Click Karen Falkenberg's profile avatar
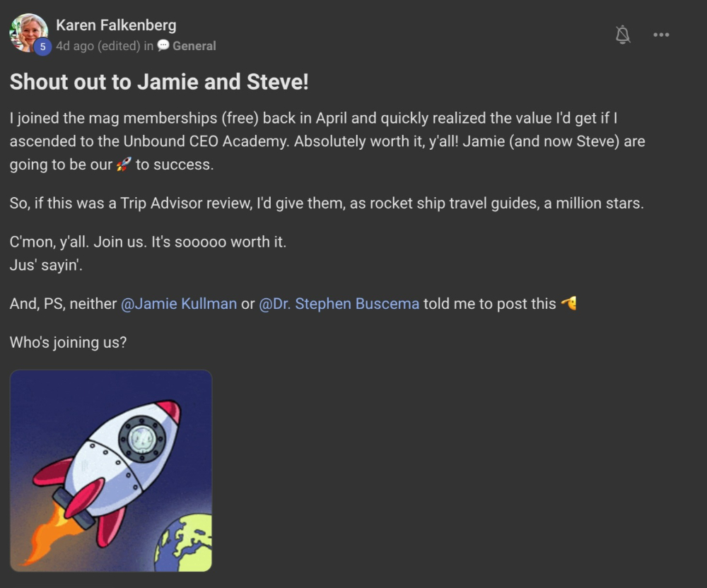The image size is (707, 588). click(28, 32)
